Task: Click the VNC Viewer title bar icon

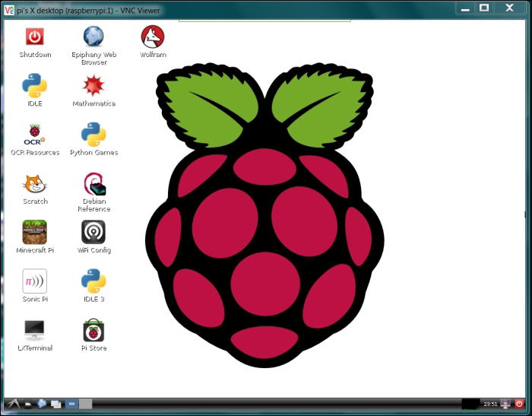Action: [x=9, y=10]
